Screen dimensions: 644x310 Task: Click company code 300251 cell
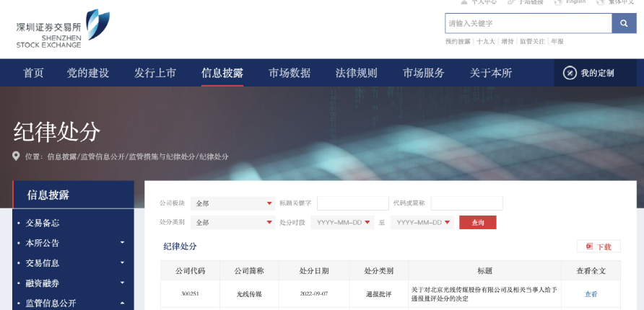(x=190, y=294)
